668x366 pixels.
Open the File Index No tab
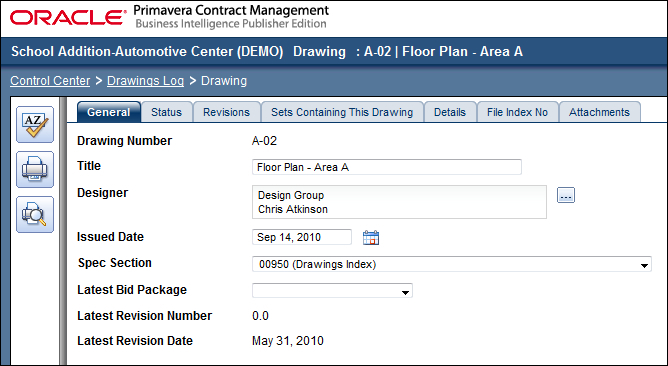click(x=517, y=112)
